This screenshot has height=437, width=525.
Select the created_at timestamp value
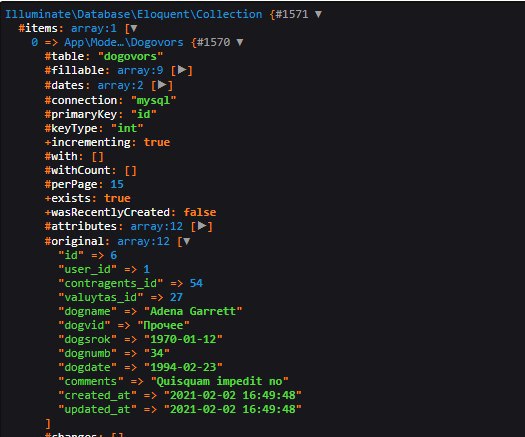pos(233,395)
